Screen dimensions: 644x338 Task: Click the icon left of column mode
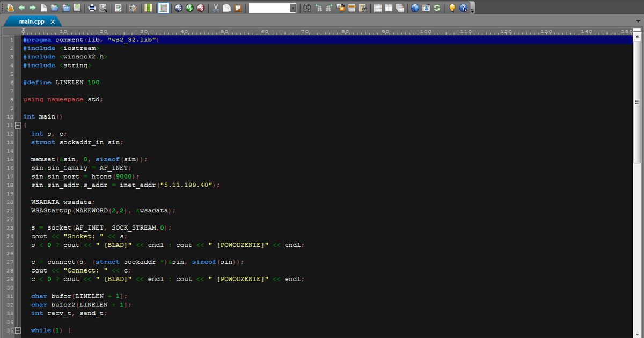pyautogui.click(x=133, y=8)
